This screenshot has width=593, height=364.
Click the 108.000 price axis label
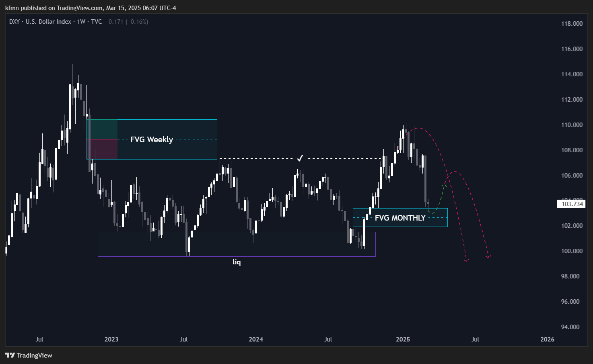(572, 150)
